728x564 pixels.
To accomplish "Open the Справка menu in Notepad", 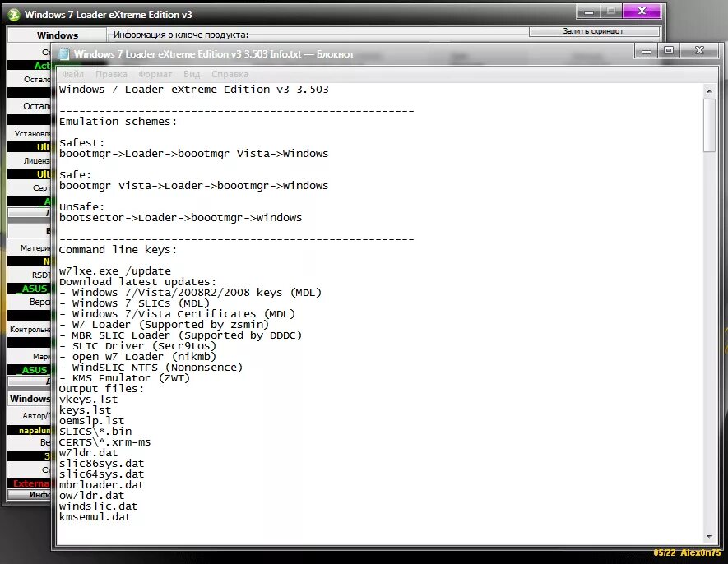I will [230, 74].
